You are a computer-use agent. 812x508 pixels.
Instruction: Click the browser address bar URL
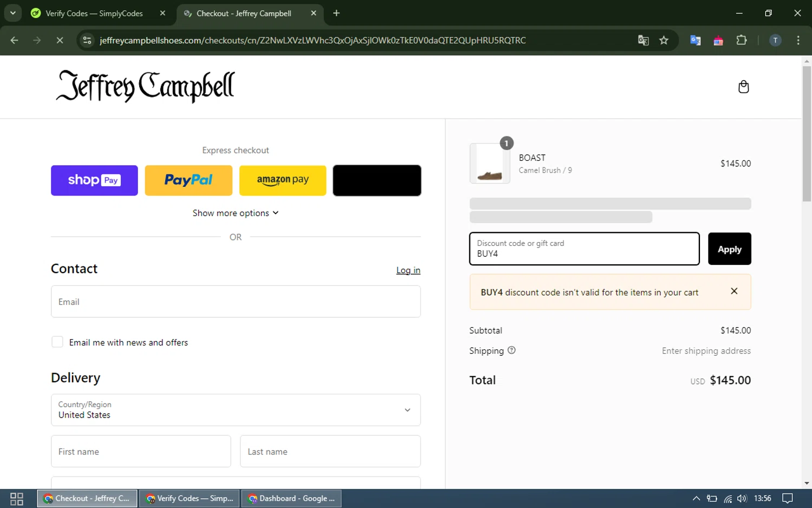tap(312, 40)
